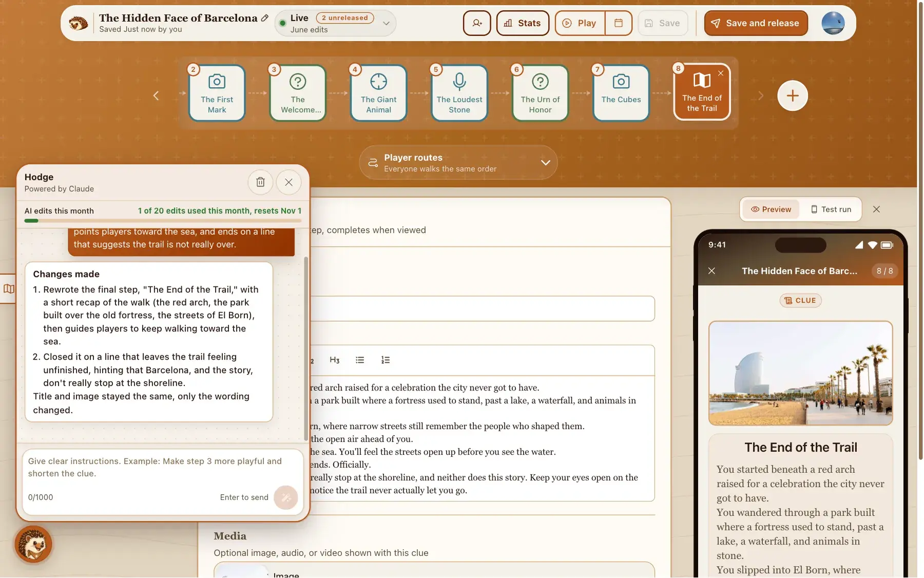924x578 pixels.
Task: Edit the trail title with pencil icon
Action: [265, 18]
